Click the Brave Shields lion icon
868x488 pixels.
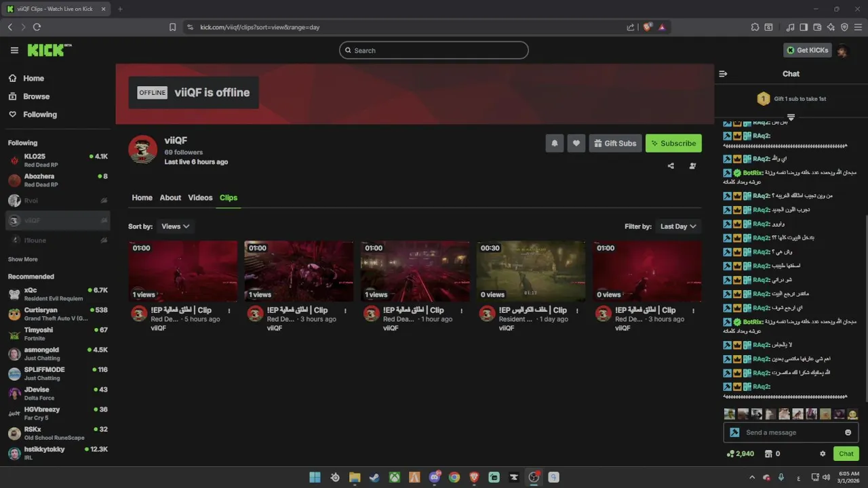click(x=647, y=27)
